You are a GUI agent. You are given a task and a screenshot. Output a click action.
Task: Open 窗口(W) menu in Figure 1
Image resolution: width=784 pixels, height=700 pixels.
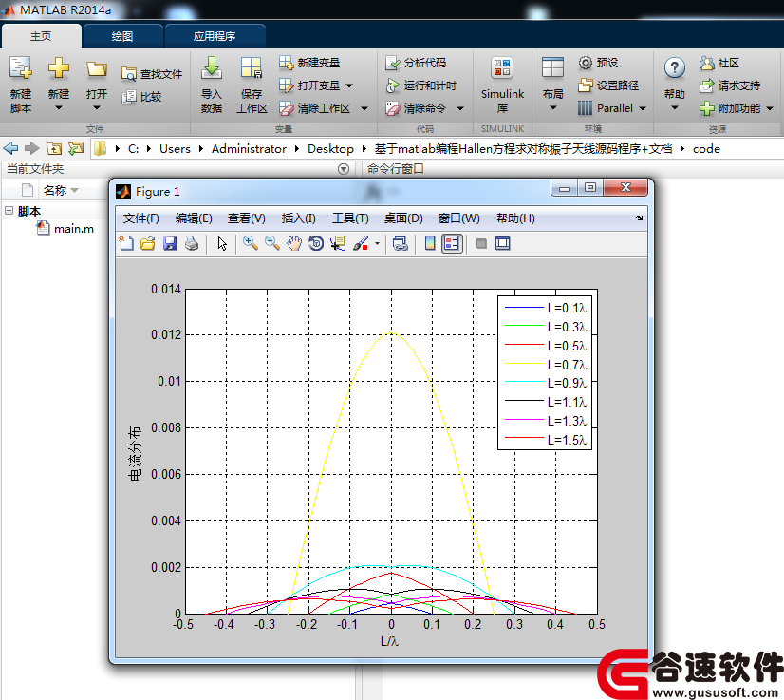pyautogui.click(x=459, y=218)
